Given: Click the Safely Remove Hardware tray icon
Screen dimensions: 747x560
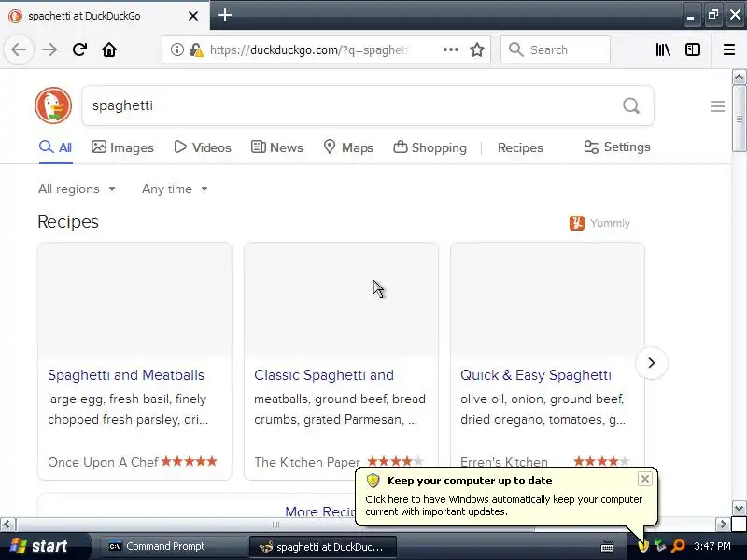Looking at the screenshot, I should [x=660, y=546].
